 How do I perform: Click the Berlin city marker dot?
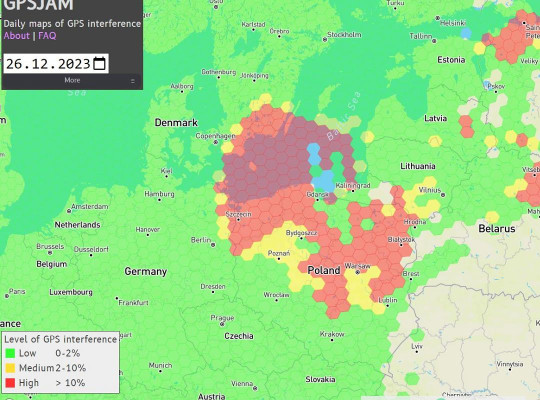(x=213, y=245)
